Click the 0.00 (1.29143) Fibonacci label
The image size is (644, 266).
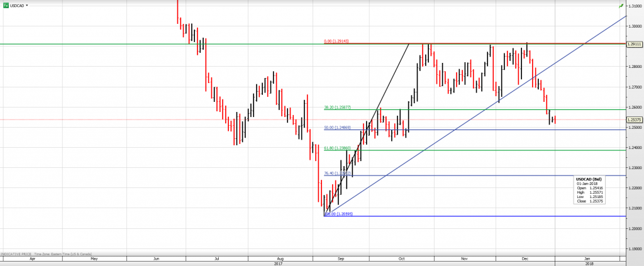point(336,42)
